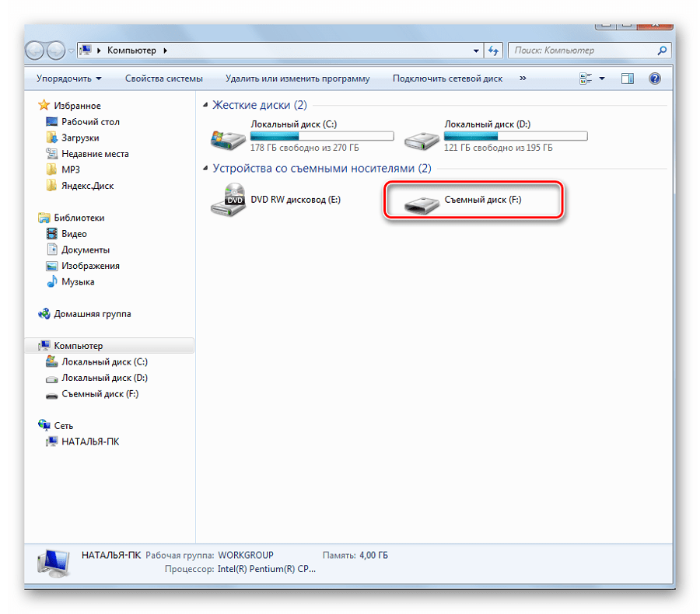Click the magnifier icon in the search box
Viewport: 700px width, 614px height.
(x=662, y=51)
